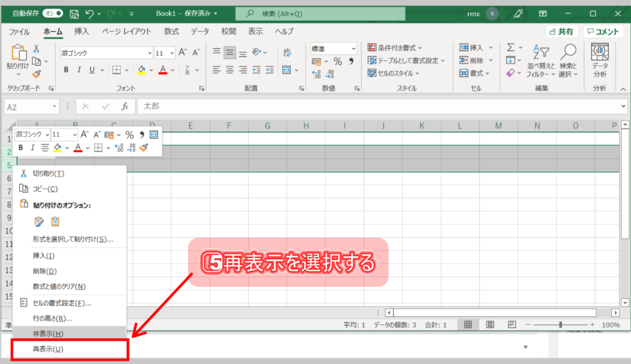This screenshot has height=364, width=631.
Task: Select 再表示(U) from the context menu
Action: pos(69,349)
